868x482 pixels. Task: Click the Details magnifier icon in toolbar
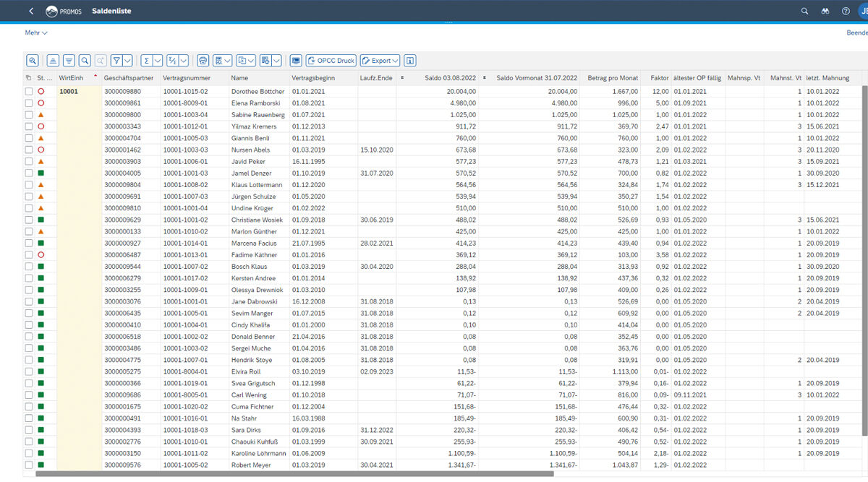pyautogui.click(x=33, y=61)
